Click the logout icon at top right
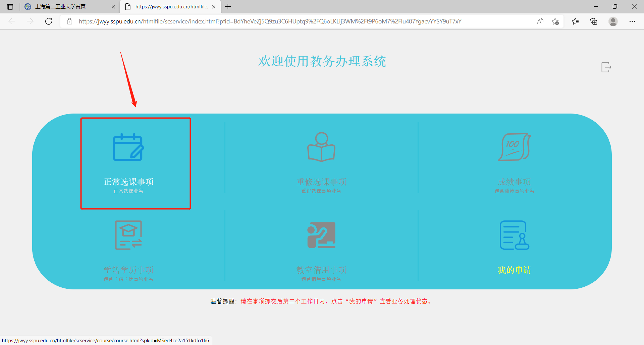This screenshot has width=644, height=345. tap(606, 67)
